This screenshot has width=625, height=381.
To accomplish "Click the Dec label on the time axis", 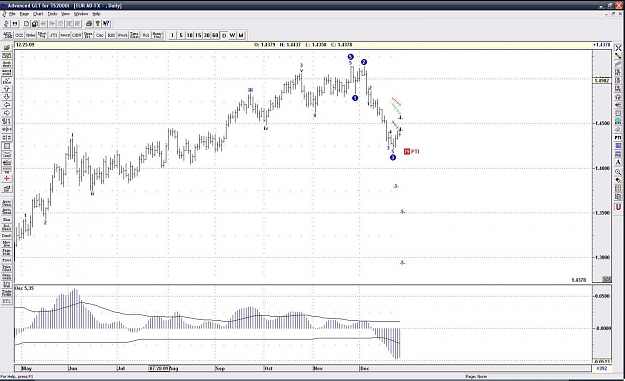I will (364, 369).
